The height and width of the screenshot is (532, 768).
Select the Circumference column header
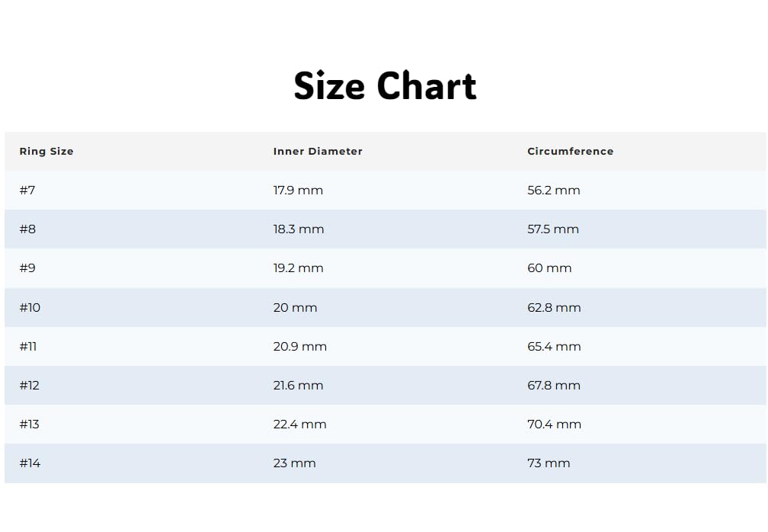(570, 152)
